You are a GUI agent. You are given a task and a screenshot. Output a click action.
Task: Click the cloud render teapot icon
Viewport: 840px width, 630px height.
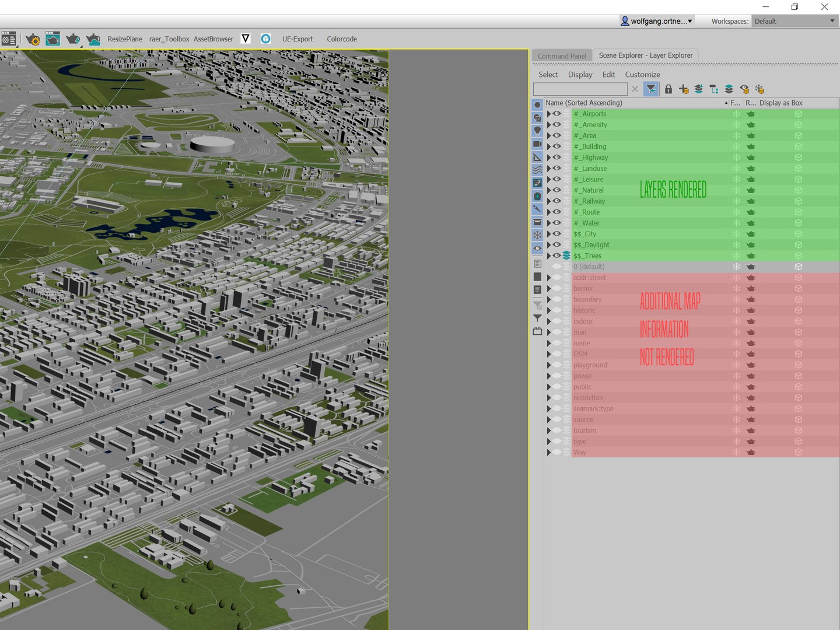coord(93,39)
